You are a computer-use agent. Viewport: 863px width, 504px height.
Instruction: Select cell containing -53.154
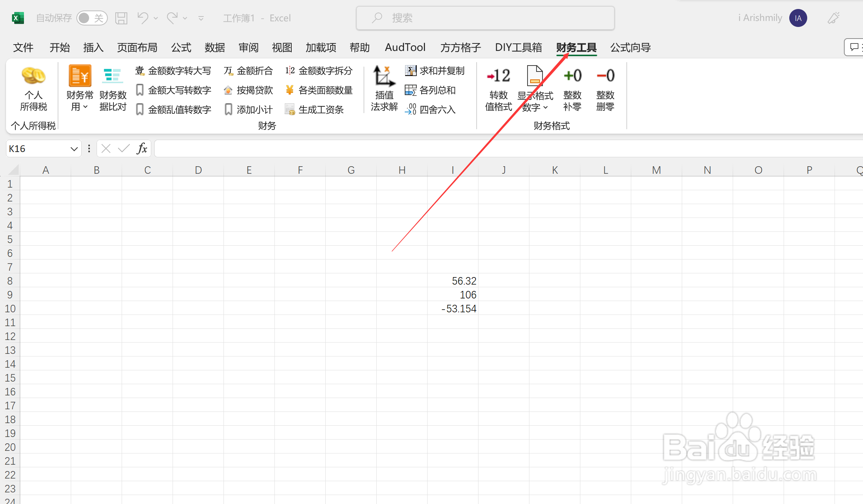click(x=453, y=309)
